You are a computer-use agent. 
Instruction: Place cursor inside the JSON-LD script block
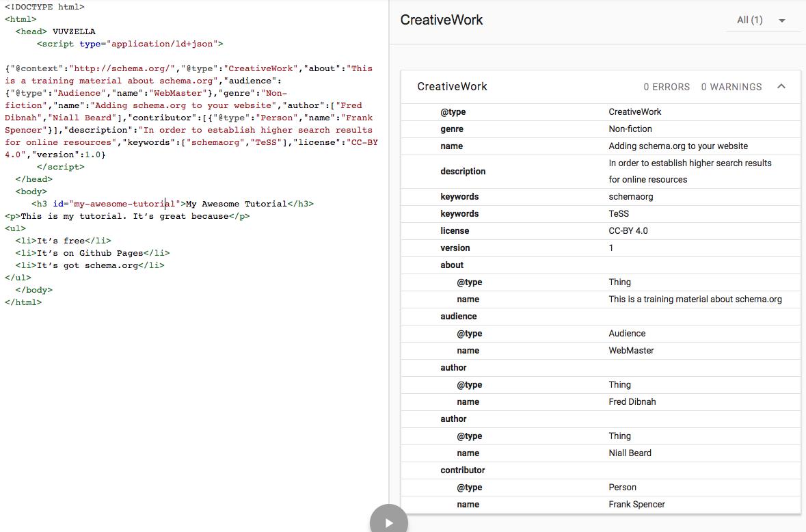[185, 111]
